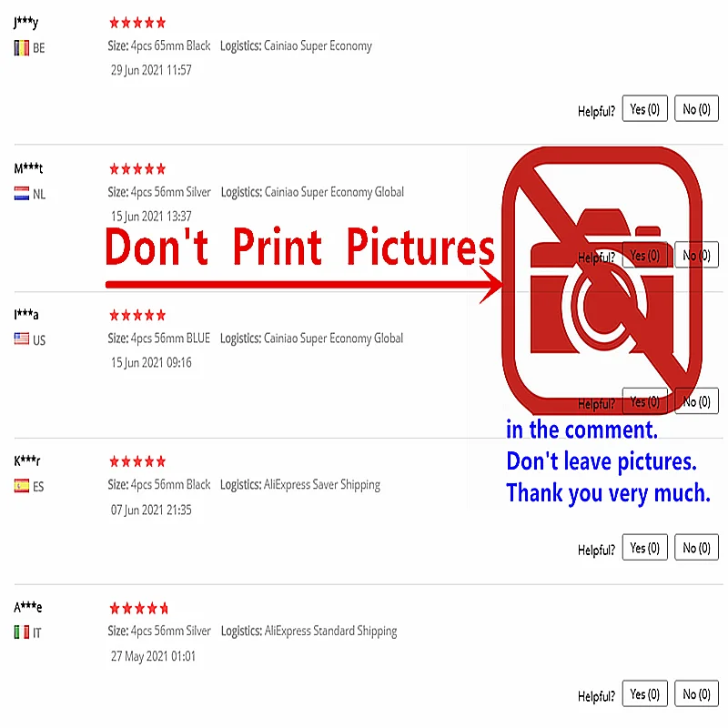Click the Italy flag icon beside IT
728x728 pixels.
pyautogui.click(x=22, y=632)
